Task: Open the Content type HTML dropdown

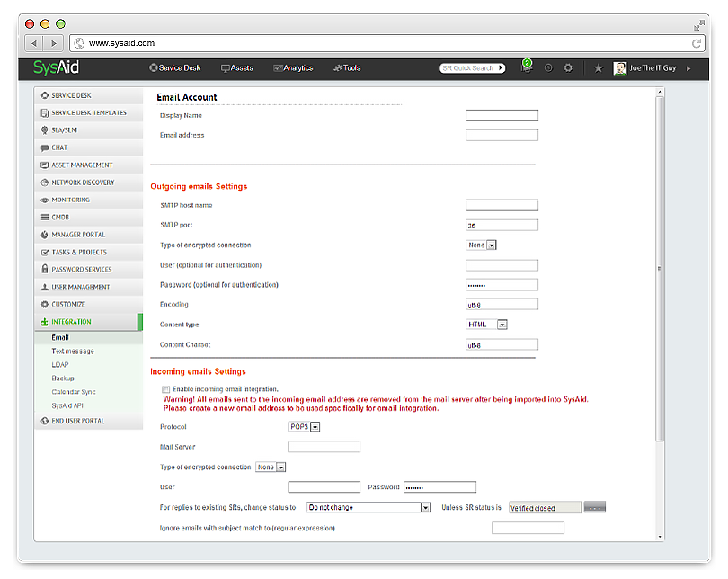Action: [x=486, y=324]
